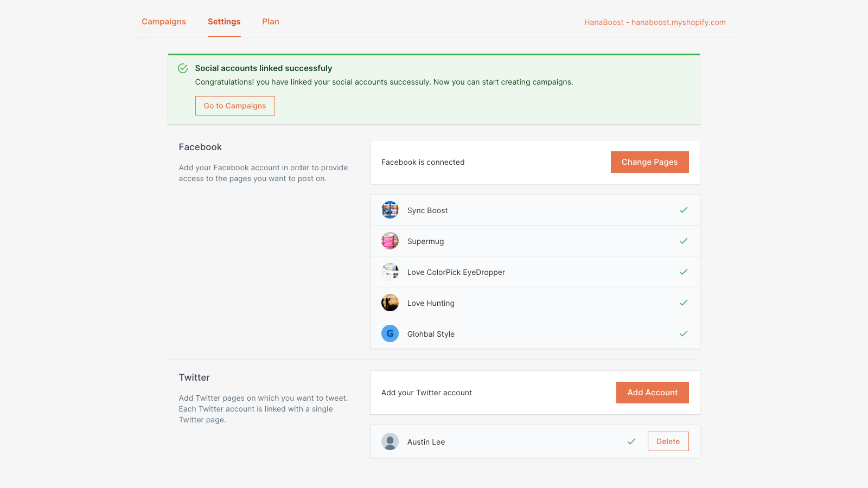868x488 pixels.
Task: Open the Plan tab
Action: point(270,22)
